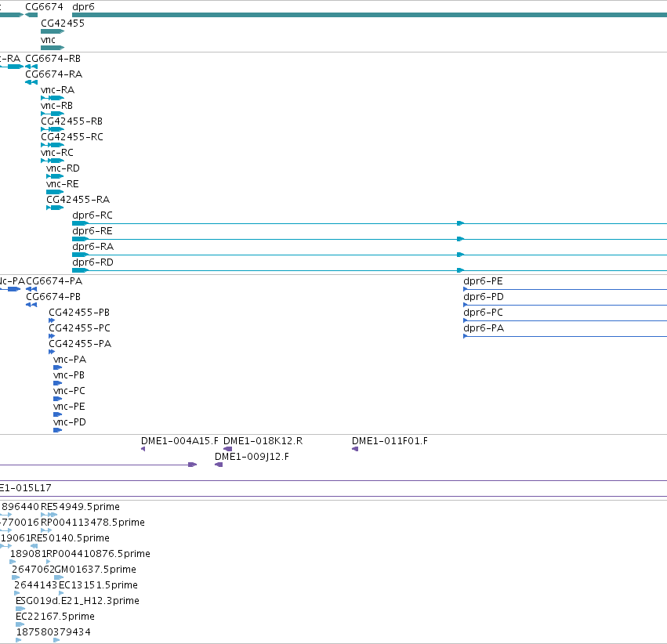This screenshot has width=667, height=644.
Task: Select the CG6674-PB protein label
Action: pyautogui.click(x=53, y=297)
